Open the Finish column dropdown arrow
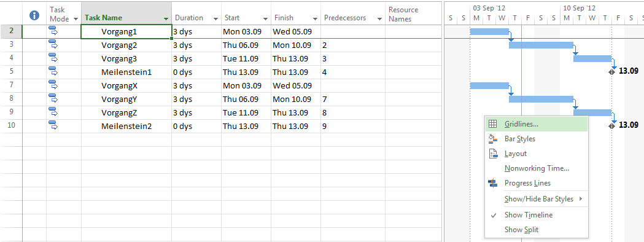 click(x=316, y=18)
